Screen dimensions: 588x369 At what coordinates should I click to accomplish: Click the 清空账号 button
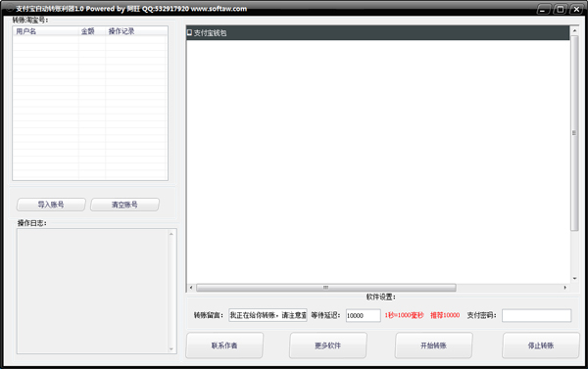124,205
